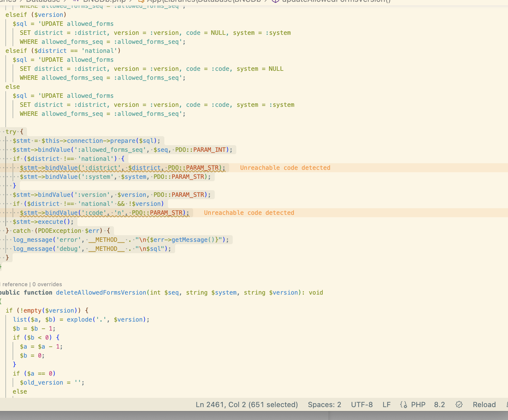Select the PHP version 8.2 indicator
The width and height of the screenshot is (508, 420).
click(439, 405)
